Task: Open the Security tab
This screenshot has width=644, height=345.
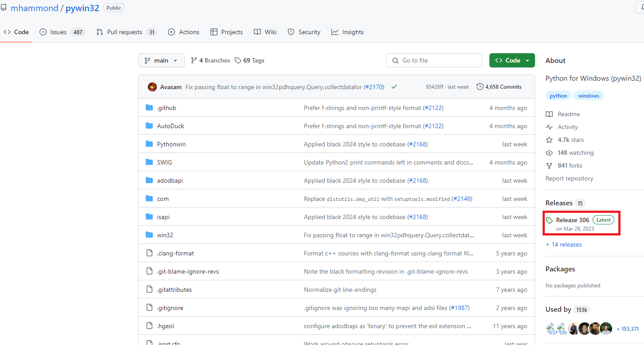Action: pyautogui.click(x=304, y=32)
